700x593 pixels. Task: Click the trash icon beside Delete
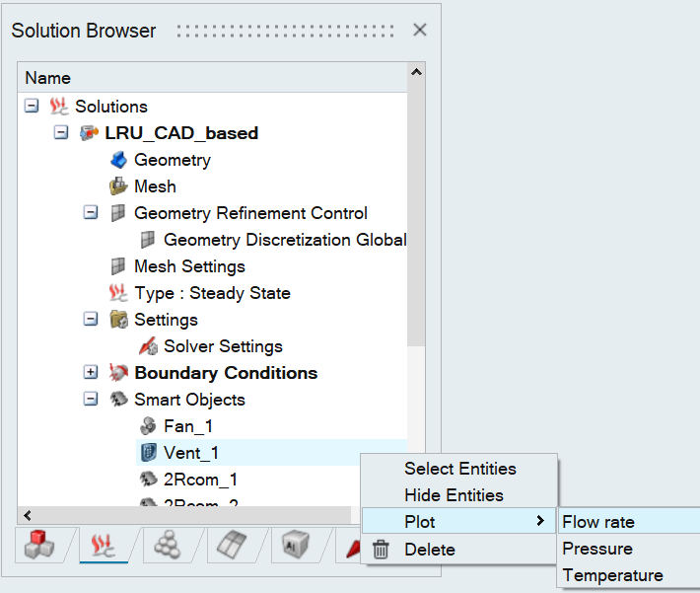tap(381, 550)
